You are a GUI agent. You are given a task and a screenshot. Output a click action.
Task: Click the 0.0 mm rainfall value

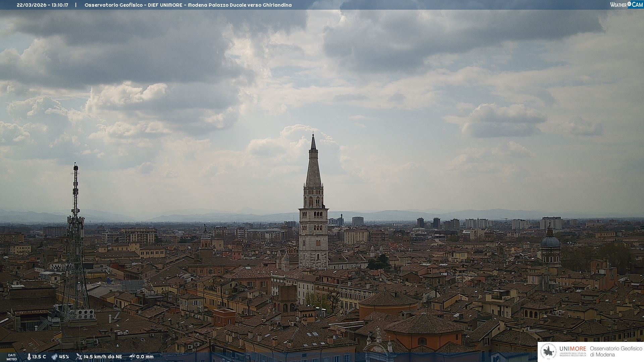(145, 357)
